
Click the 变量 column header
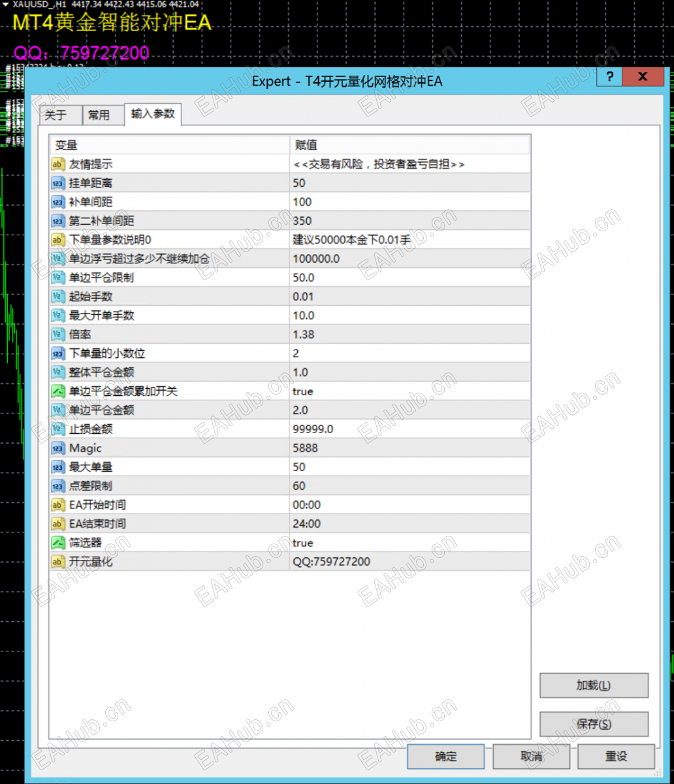[170, 145]
